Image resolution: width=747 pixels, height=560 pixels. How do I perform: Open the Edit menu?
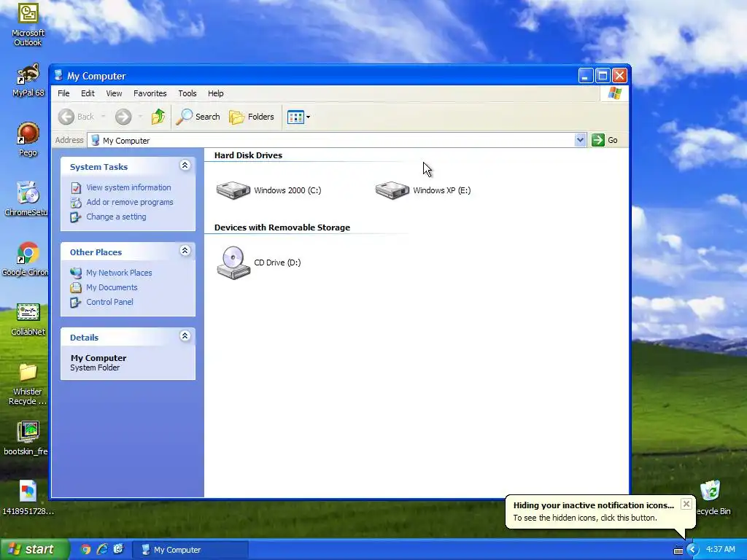pyautogui.click(x=88, y=93)
